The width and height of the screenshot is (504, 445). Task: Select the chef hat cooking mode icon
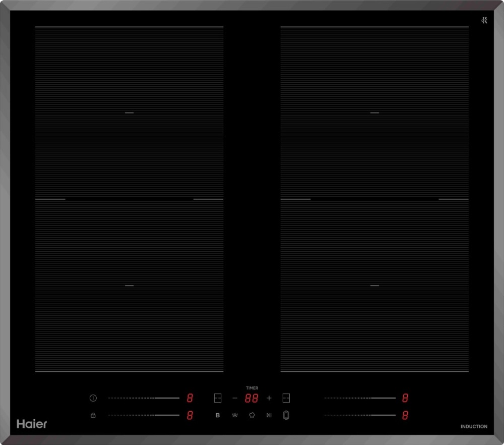[x=251, y=415]
